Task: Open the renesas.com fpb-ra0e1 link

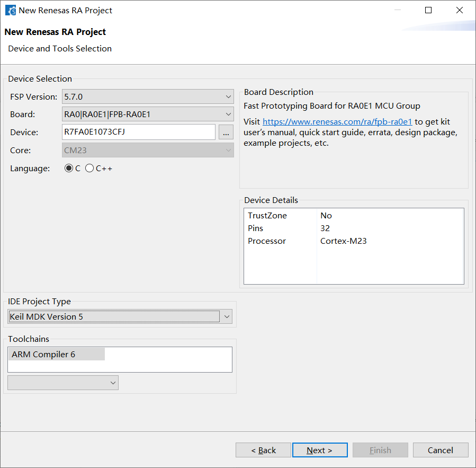Action: click(x=337, y=122)
